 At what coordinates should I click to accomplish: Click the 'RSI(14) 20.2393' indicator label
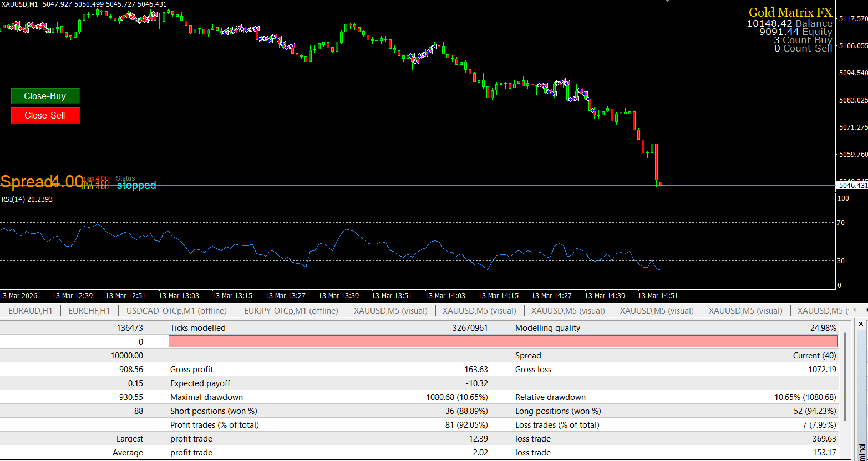click(27, 199)
